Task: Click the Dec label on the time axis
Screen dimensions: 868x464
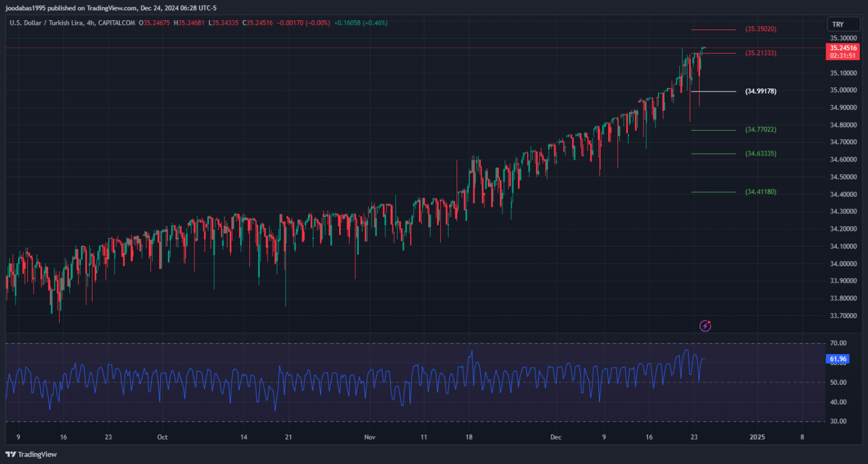Action: (556, 437)
